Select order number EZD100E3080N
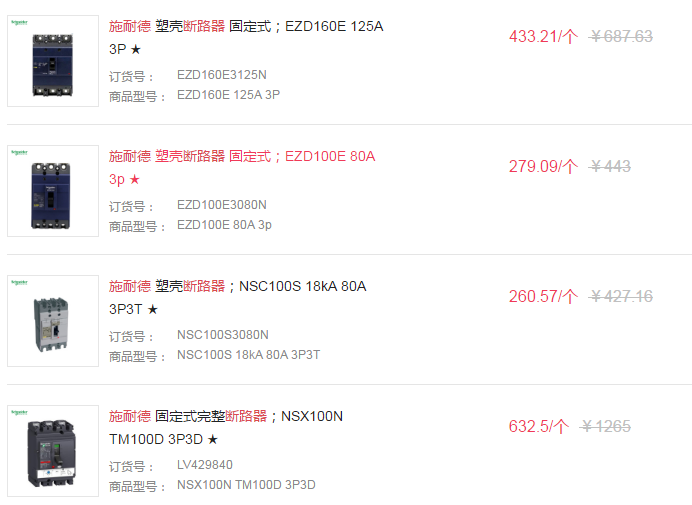 222,205
